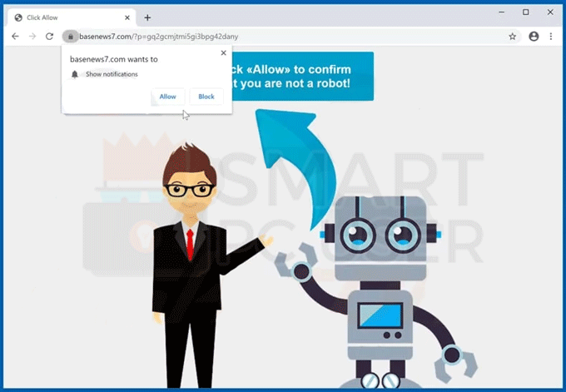This screenshot has height=392, width=566.
Task: Click the Block button in notification popup
Action: pyautogui.click(x=206, y=97)
